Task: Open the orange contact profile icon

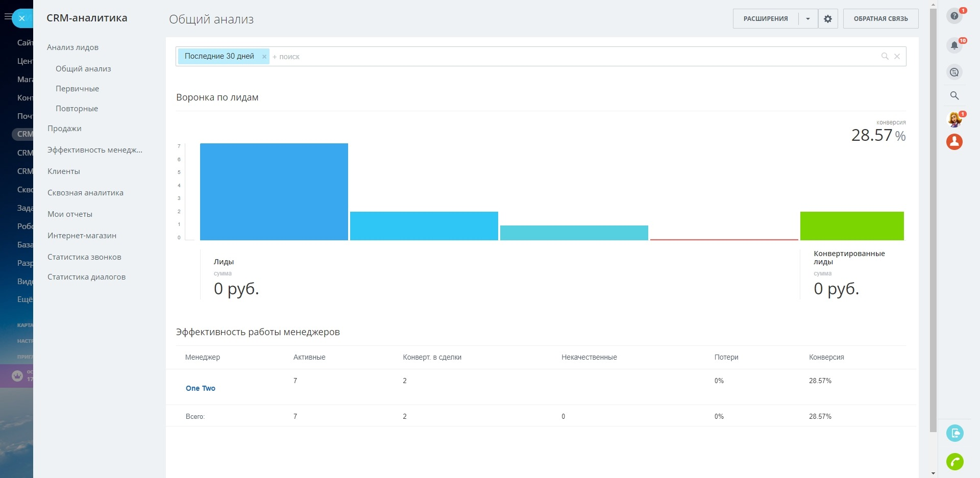Action: coord(954,142)
